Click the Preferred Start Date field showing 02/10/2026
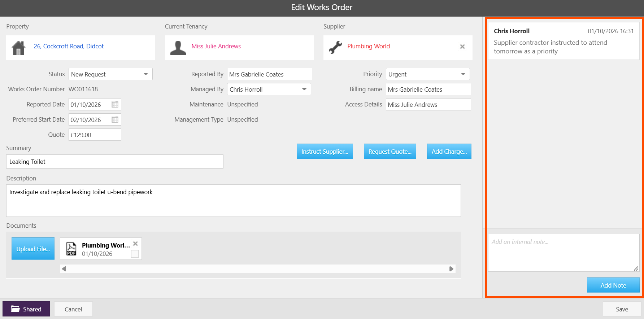Screen dimensions: 644x319 pyautogui.click(x=95, y=120)
